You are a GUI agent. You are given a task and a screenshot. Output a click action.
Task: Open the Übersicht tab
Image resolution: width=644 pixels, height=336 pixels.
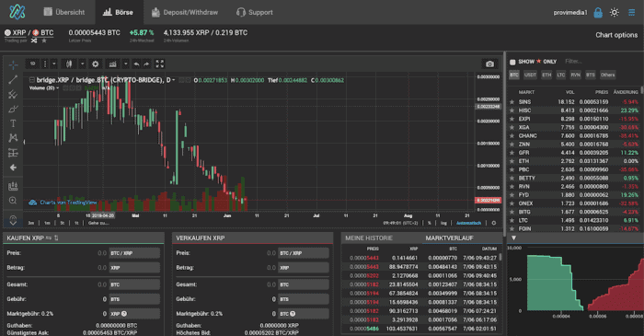coord(64,12)
